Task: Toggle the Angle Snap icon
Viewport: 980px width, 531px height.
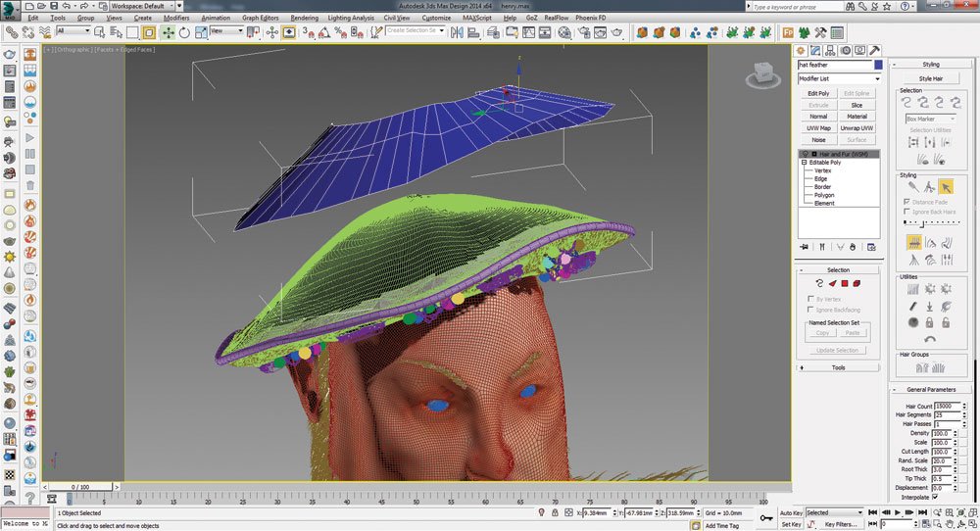Action: [x=324, y=32]
